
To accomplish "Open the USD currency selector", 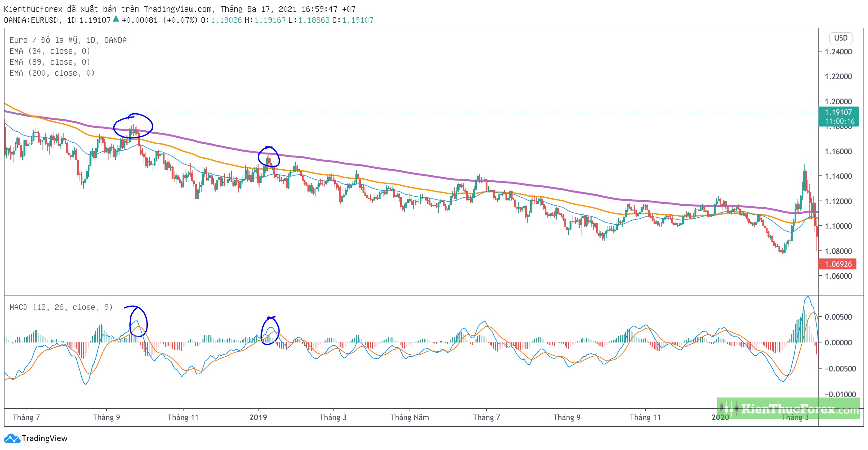I will point(840,38).
